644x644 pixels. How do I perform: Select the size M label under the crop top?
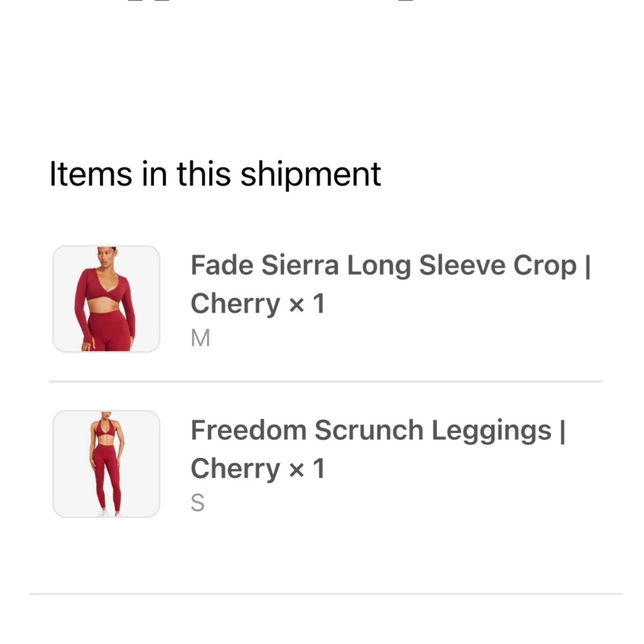[x=200, y=337]
